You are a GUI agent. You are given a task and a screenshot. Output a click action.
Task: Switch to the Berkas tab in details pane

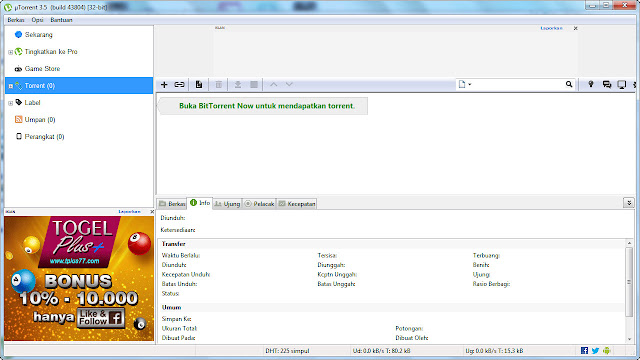(172, 204)
